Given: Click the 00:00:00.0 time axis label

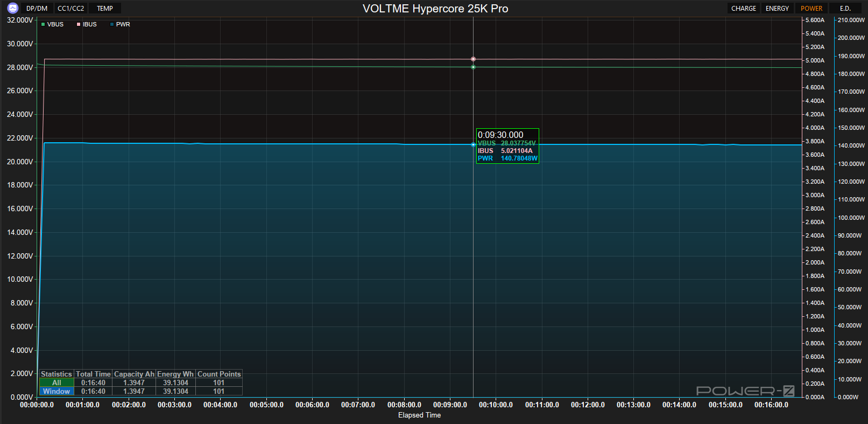Looking at the screenshot, I should pos(37,405).
